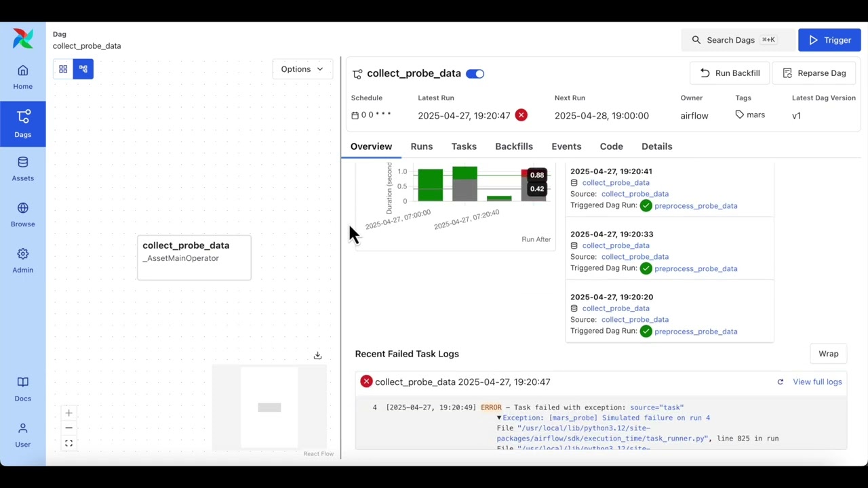The image size is (868, 488).
Task: Open collect_probe_data asset link at 19:20:20
Action: (616, 308)
